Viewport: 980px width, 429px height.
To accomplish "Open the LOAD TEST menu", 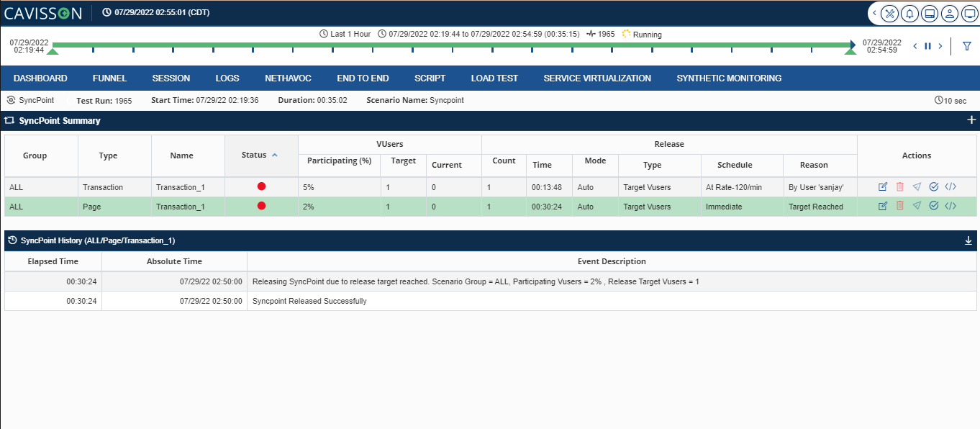I will (494, 78).
